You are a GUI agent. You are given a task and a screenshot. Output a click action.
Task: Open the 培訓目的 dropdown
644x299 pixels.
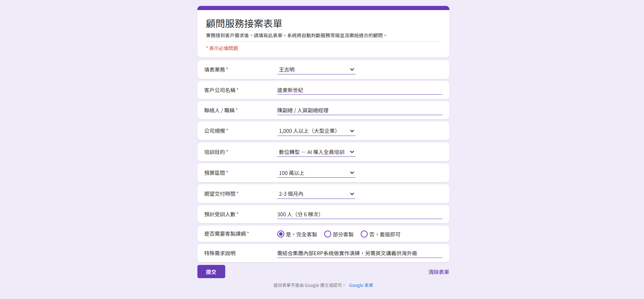316,152
